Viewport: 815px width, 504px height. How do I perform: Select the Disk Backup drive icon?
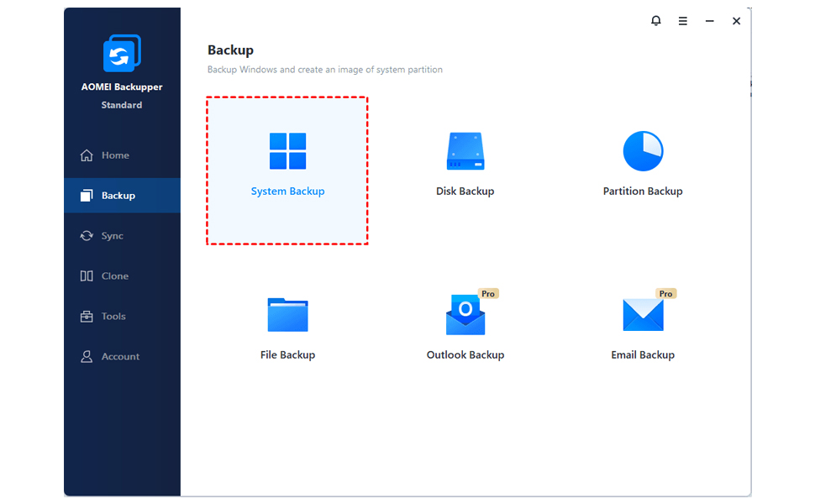465,150
